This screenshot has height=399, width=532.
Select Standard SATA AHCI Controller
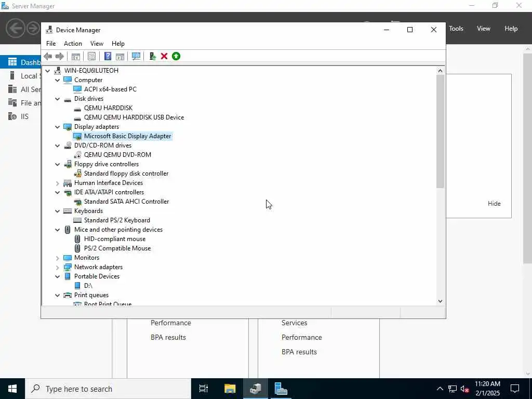tap(127, 202)
